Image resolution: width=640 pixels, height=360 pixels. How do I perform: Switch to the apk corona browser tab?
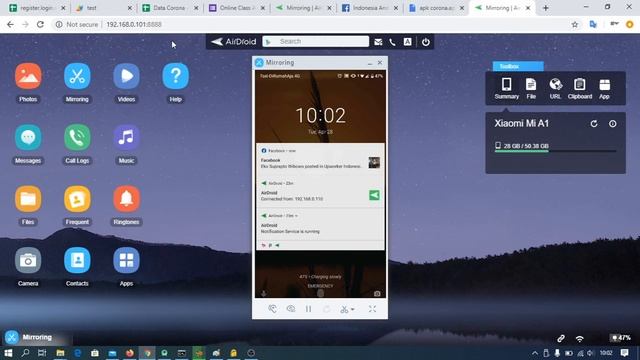pyautogui.click(x=436, y=8)
